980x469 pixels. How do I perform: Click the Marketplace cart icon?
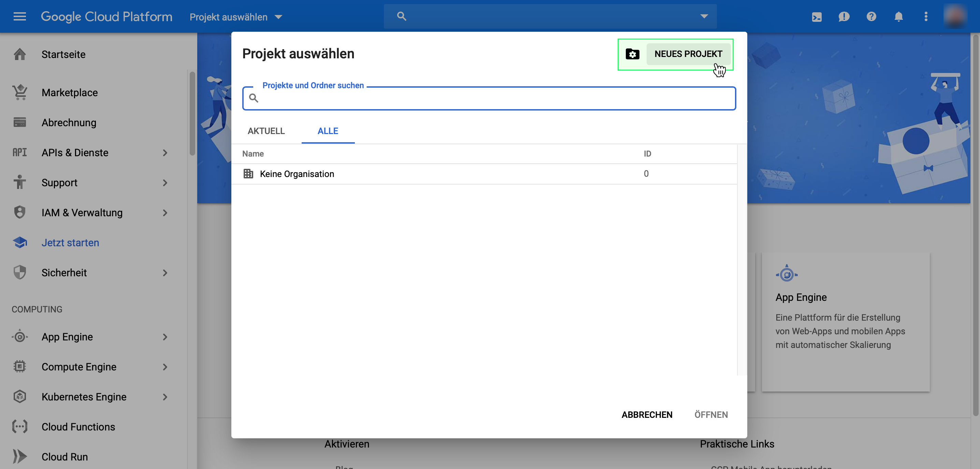click(x=20, y=92)
